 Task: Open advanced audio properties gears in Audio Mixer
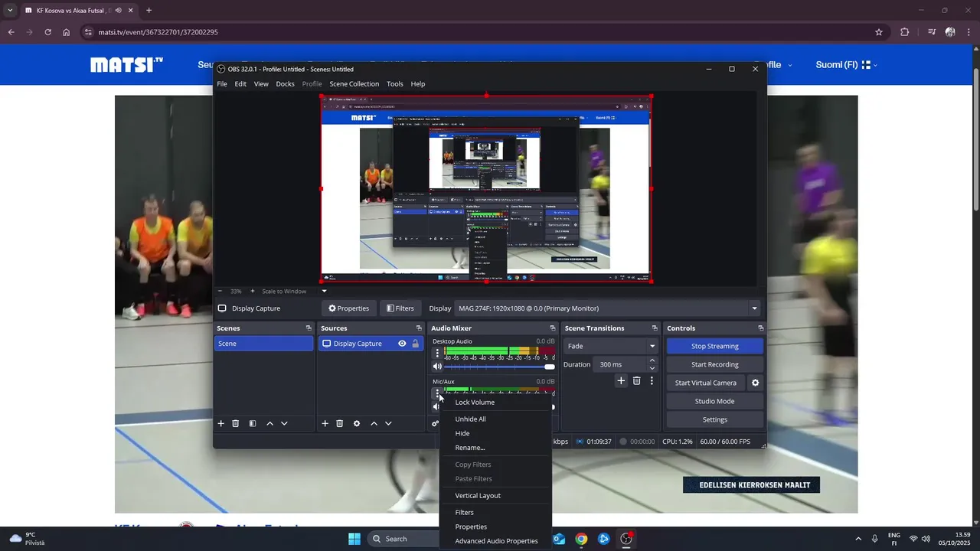pos(435,423)
